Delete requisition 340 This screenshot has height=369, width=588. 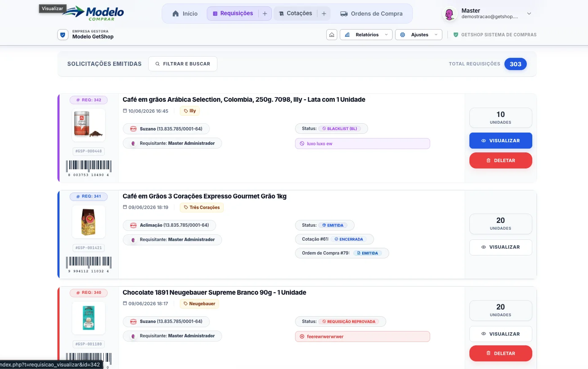click(501, 353)
